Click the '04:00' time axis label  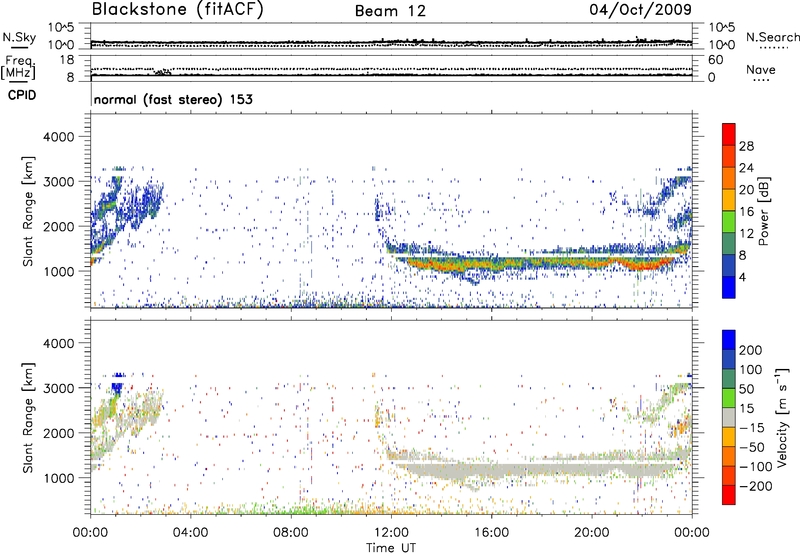(190, 533)
